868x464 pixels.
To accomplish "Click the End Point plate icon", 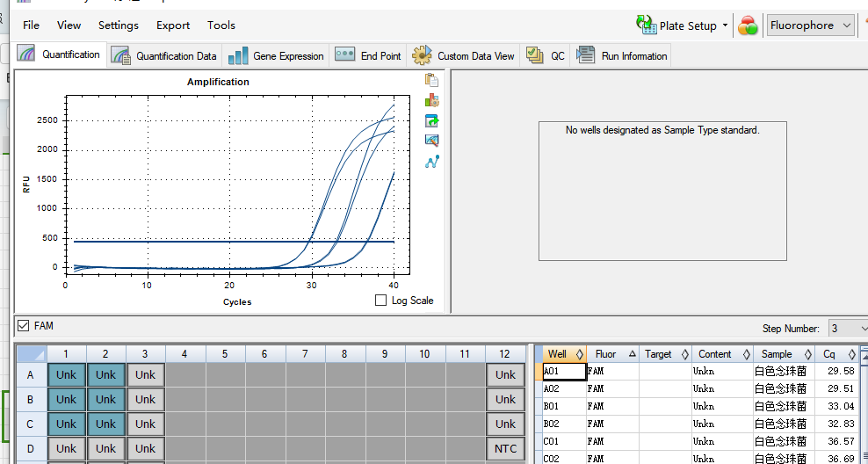I will (x=345, y=54).
